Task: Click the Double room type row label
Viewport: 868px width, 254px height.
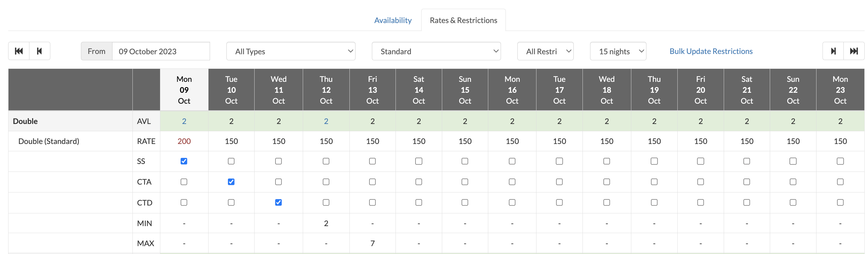Action: 25,121
